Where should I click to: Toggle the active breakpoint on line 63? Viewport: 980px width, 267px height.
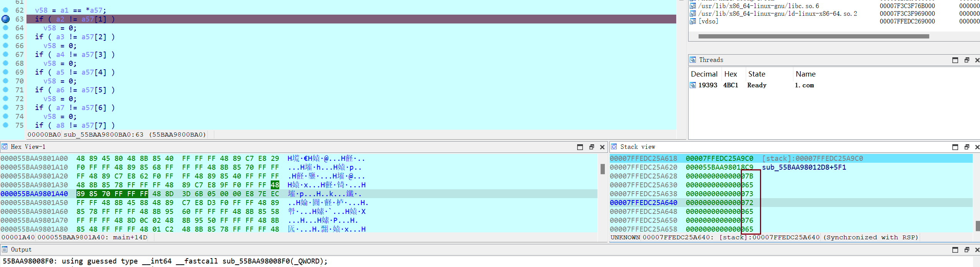[x=5, y=19]
